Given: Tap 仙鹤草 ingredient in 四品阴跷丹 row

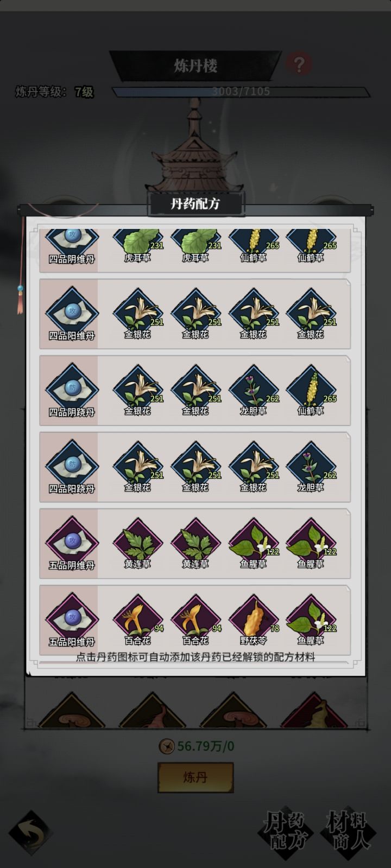Looking at the screenshot, I should click(x=311, y=391).
